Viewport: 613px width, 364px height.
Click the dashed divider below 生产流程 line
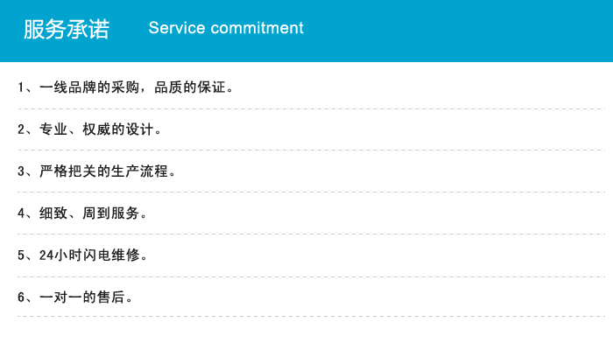pos(311,192)
